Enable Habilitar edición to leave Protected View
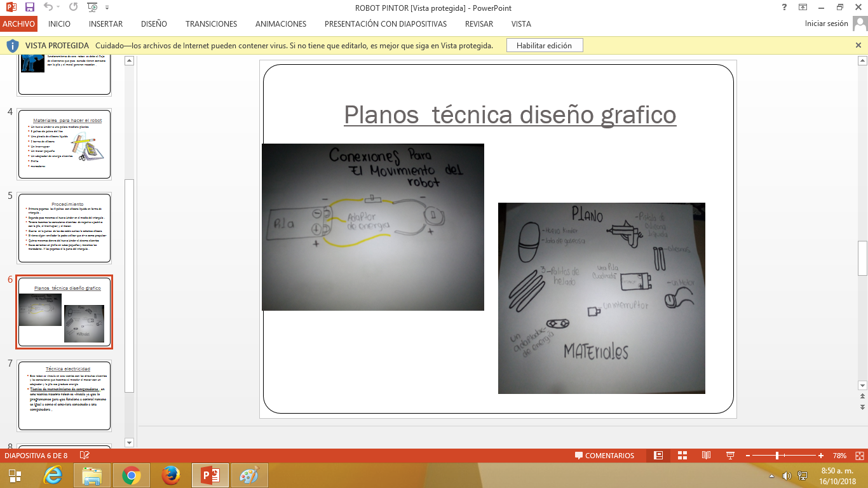Screen dimensions: 868x488 543,45
